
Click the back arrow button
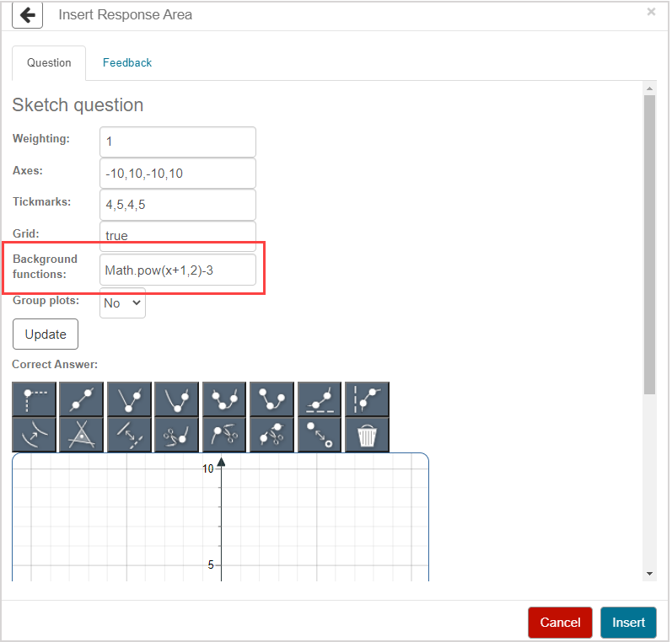pos(27,15)
